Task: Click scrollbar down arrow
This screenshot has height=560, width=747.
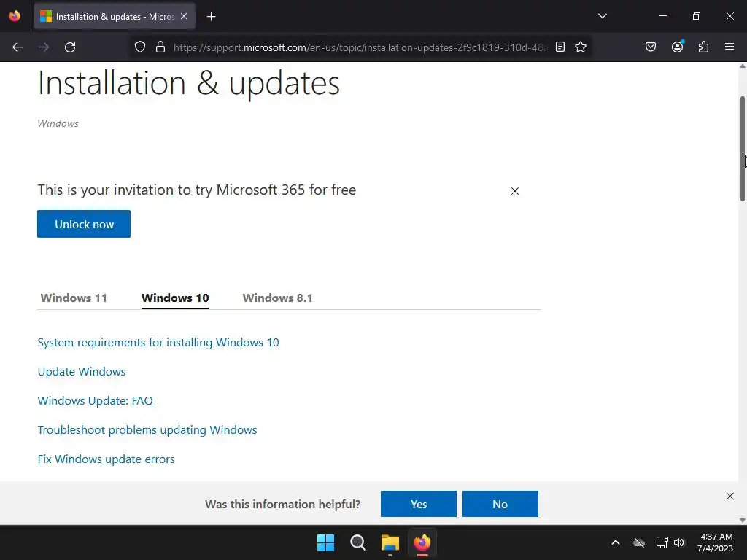Action: tap(742, 520)
